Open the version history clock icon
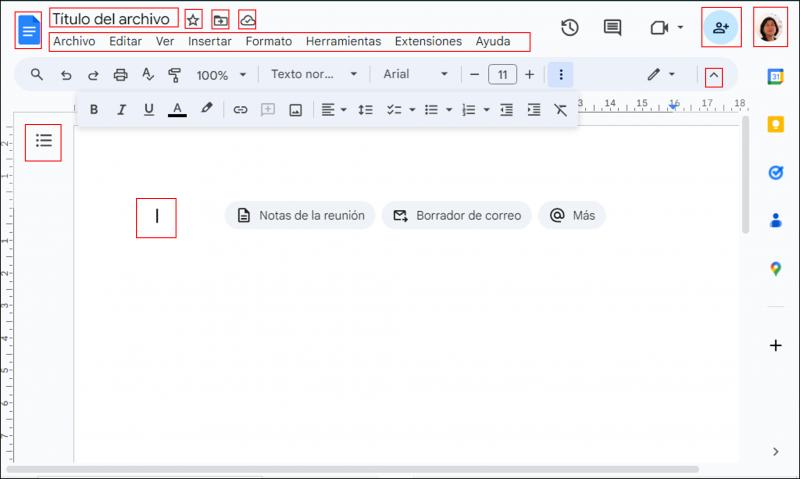The width and height of the screenshot is (800, 479). [x=569, y=28]
